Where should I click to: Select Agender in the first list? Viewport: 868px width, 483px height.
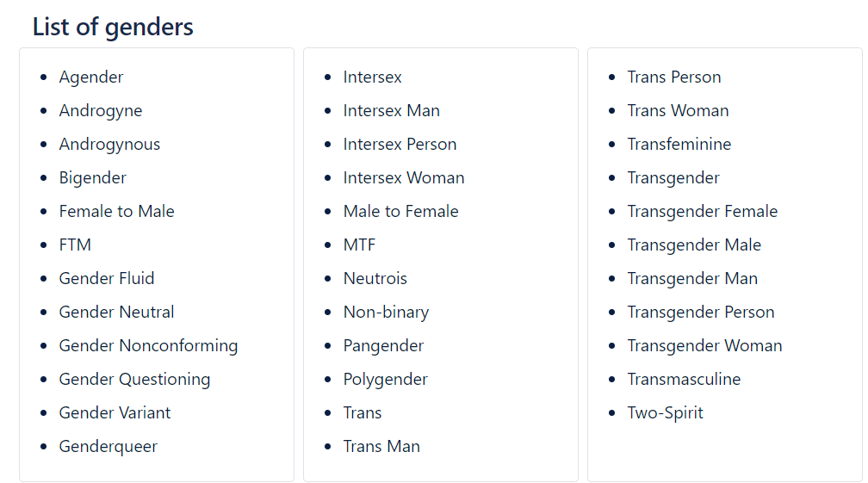[91, 77]
